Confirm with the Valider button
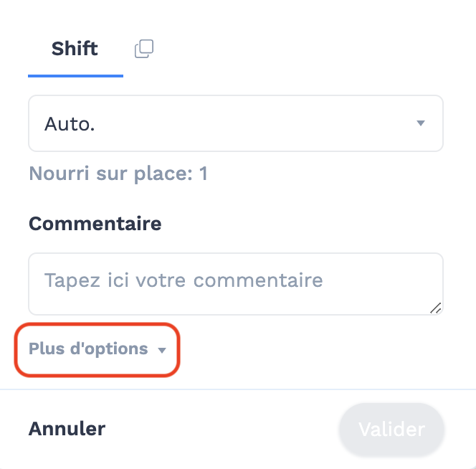 coord(391,430)
